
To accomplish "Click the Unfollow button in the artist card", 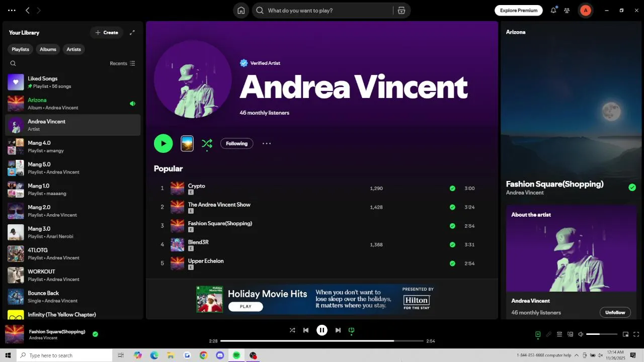I will point(615,312).
